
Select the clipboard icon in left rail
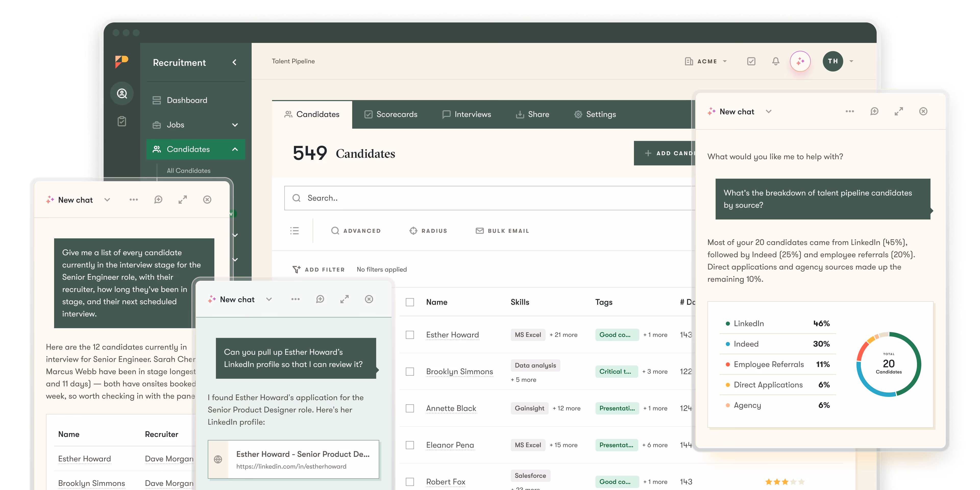[122, 121]
